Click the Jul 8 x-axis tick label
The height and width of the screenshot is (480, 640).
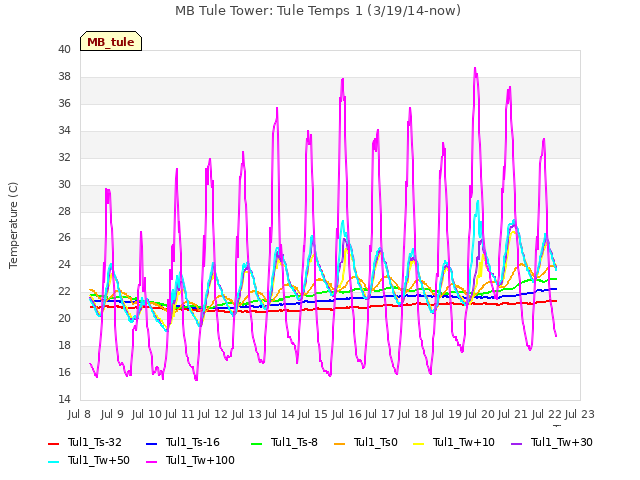pyautogui.click(x=79, y=414)
